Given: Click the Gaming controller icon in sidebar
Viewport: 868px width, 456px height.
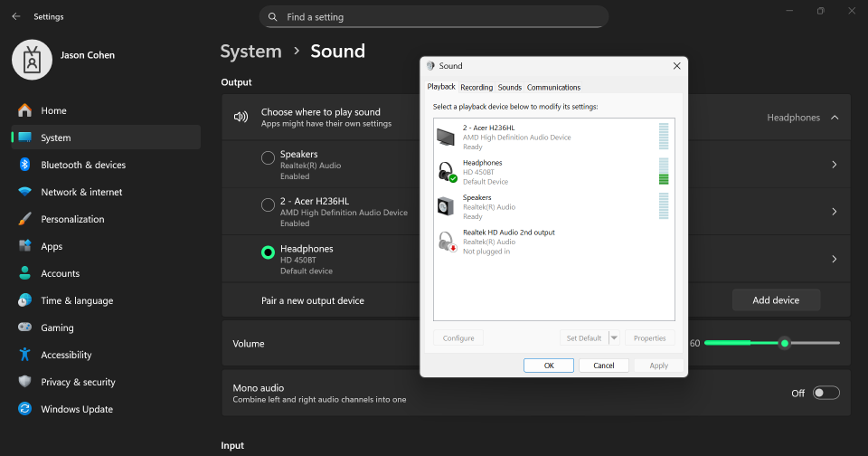Looking at the screenshot, I should click(x=24, y=328).
